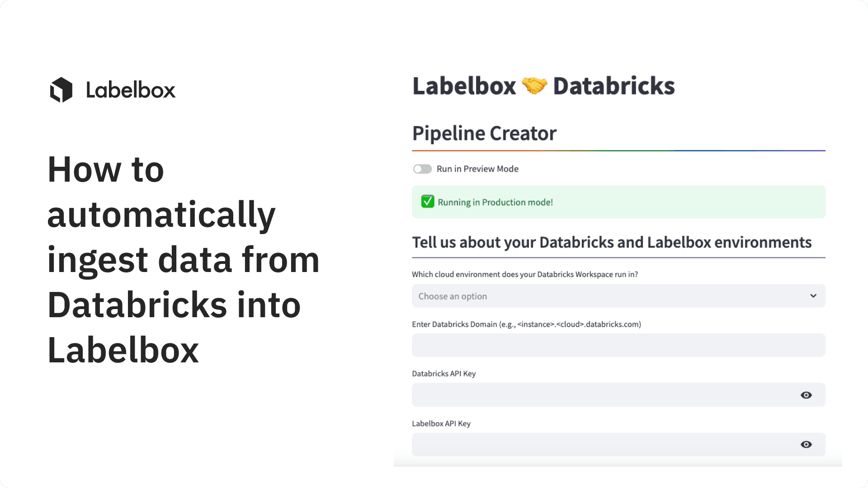The height and width of the screenshot is (488, 868).
Task: Click the Labelbox cube logo icon
Action: (x=61, y=90)
